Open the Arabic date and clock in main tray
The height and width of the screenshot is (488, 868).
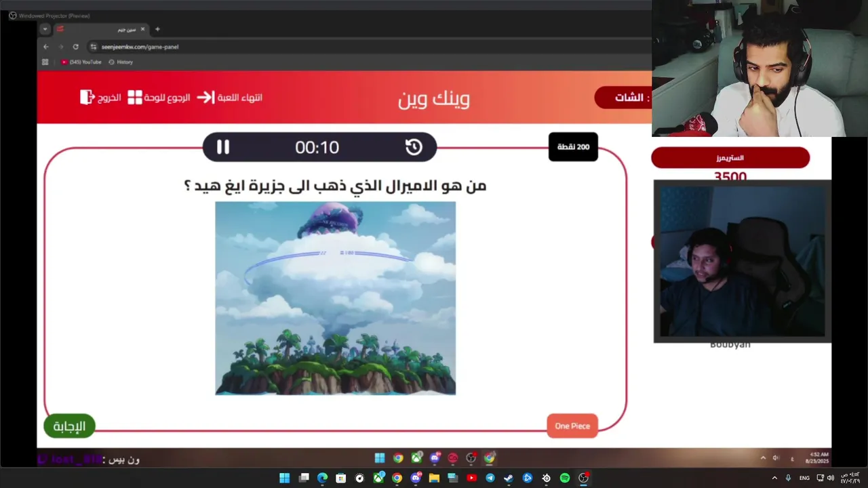pos(850,478)
